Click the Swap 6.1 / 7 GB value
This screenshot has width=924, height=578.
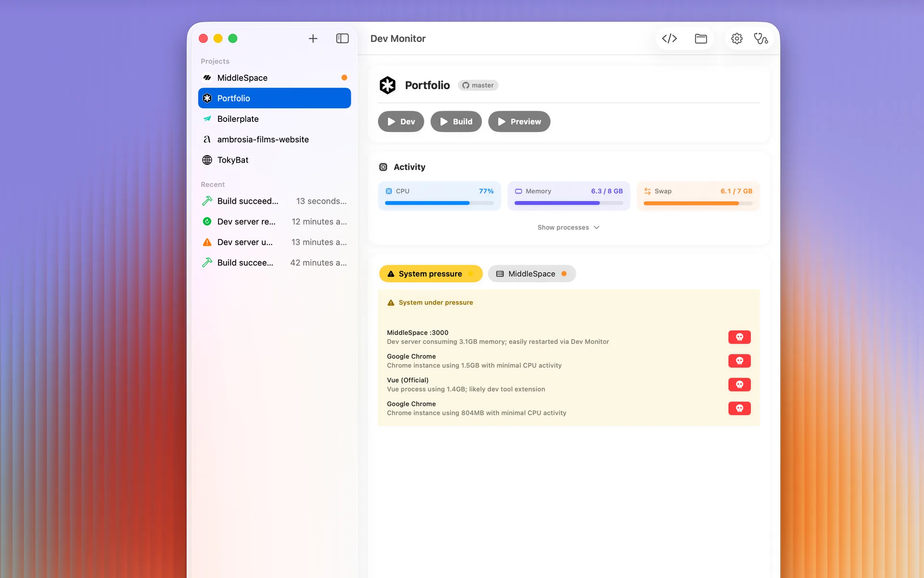736,191
